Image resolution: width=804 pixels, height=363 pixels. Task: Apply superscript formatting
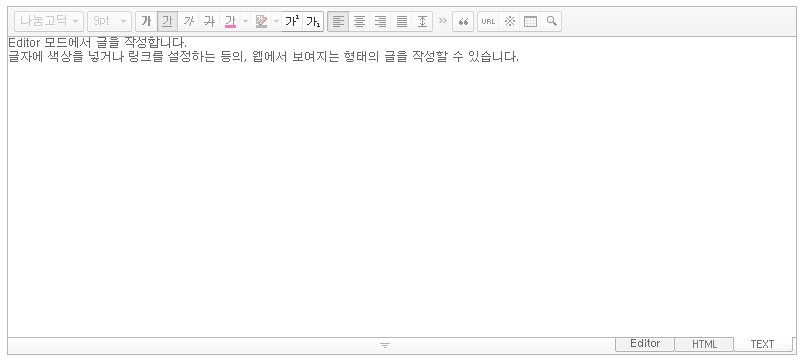(292, 22)
